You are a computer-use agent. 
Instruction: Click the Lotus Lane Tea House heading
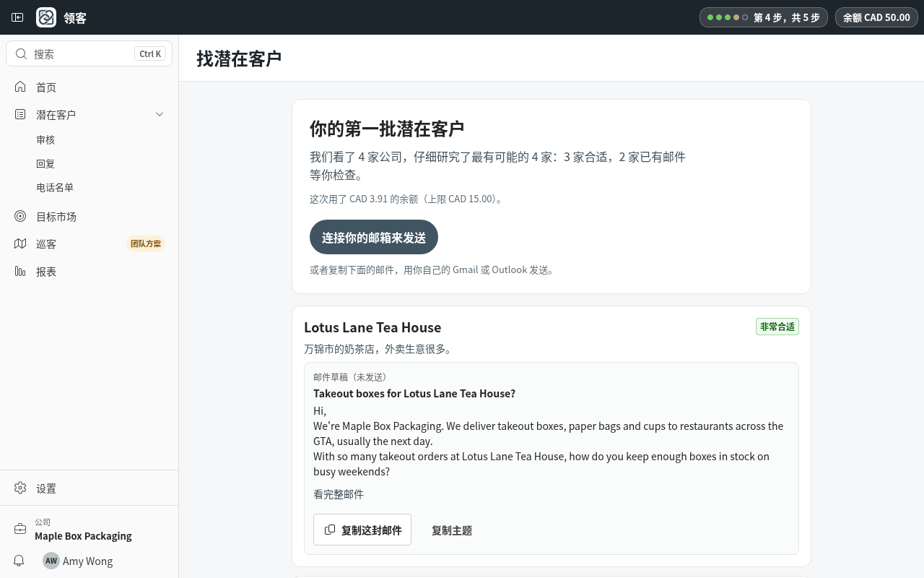(372, 327)
